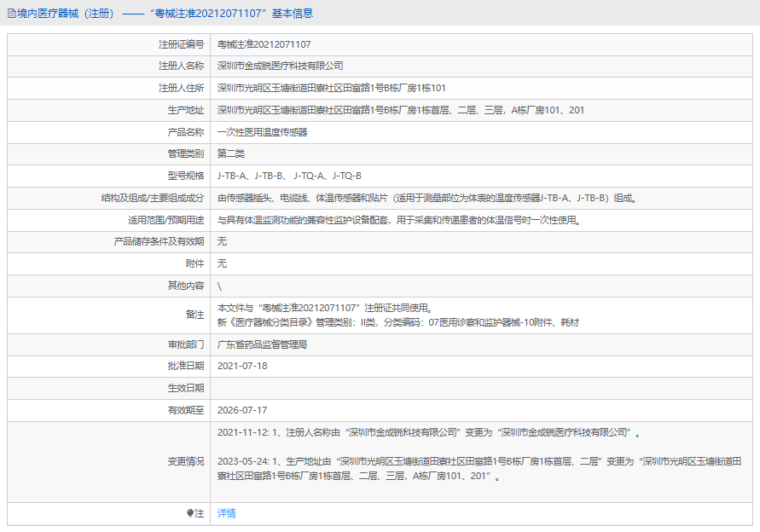Click model spec J-TB-A、J-TB-B value
Image resolution: width=760 pixels, height=532 pixels.
point(289,176)
